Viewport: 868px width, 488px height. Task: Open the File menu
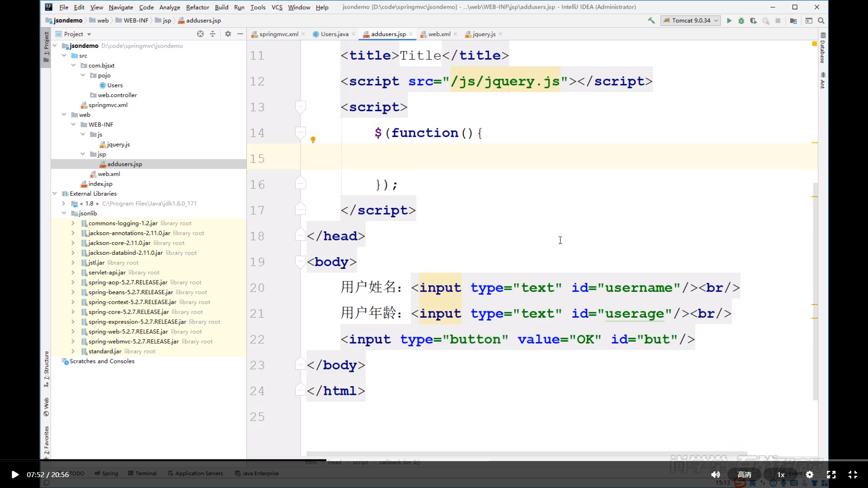click(x=64, y=7)
